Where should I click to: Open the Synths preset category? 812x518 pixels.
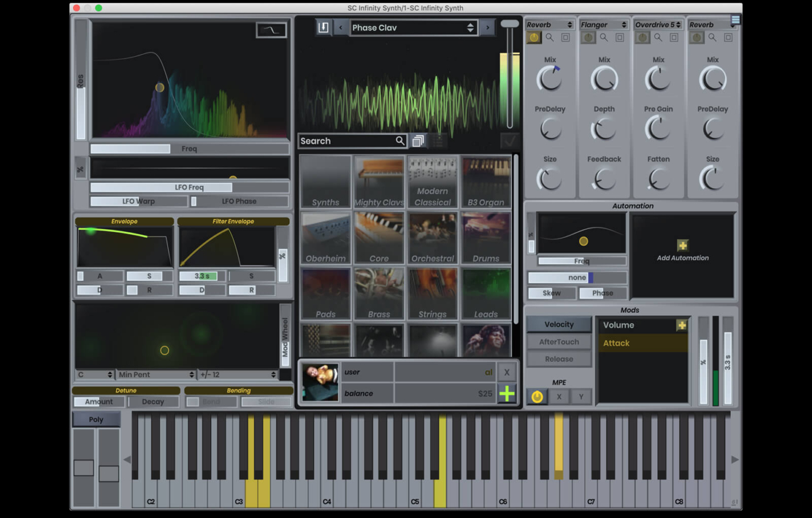click(325, 182)
